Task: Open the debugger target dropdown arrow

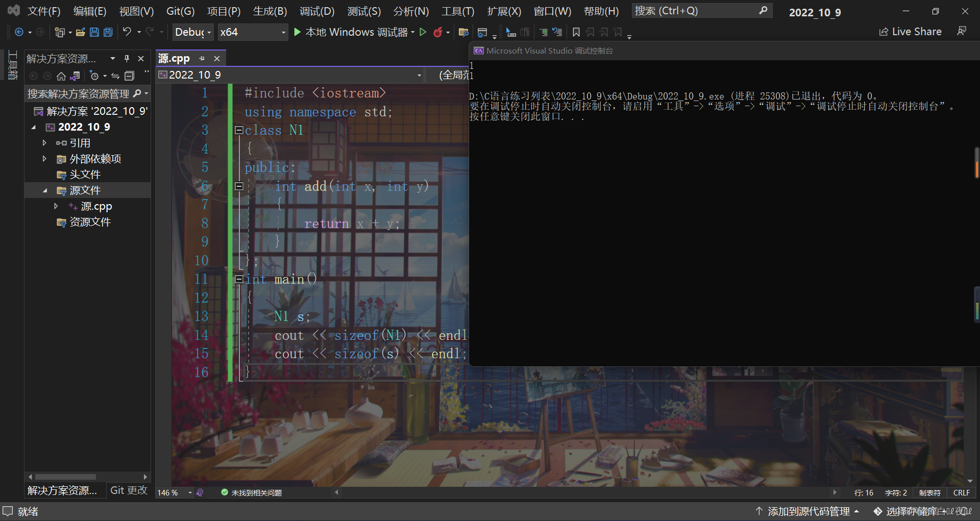Action: 412,32
